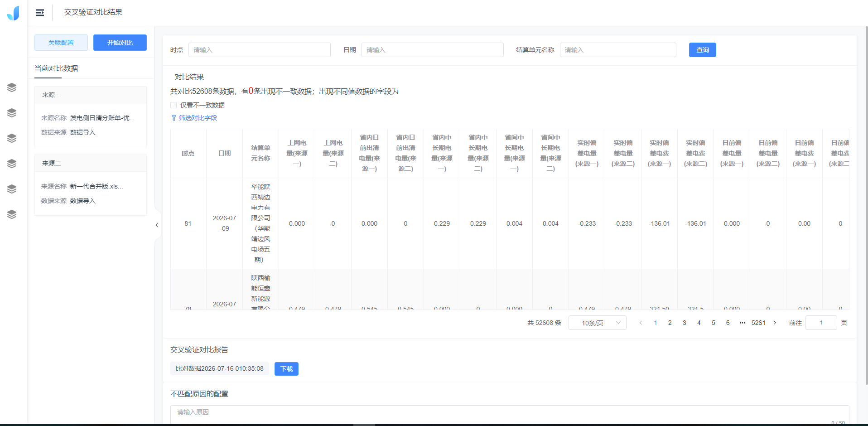This screenshot has width=868, height=426.
Task: Select the 当前对比数据 tab
Action: coord(56,68)
